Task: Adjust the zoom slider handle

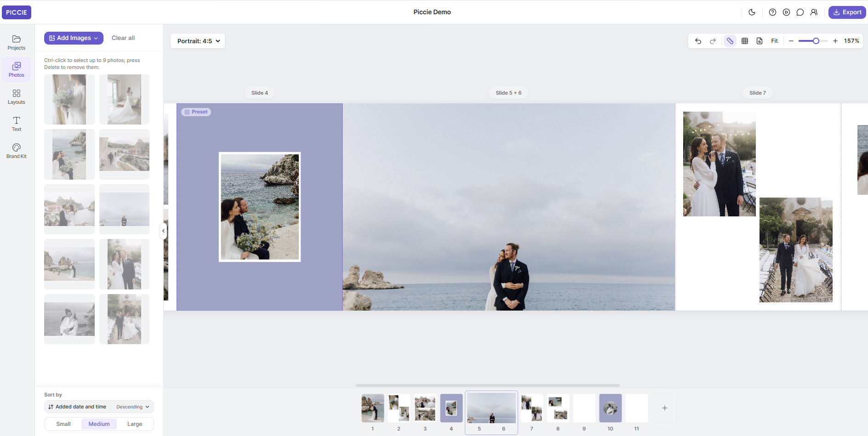Action: (816, 41)
